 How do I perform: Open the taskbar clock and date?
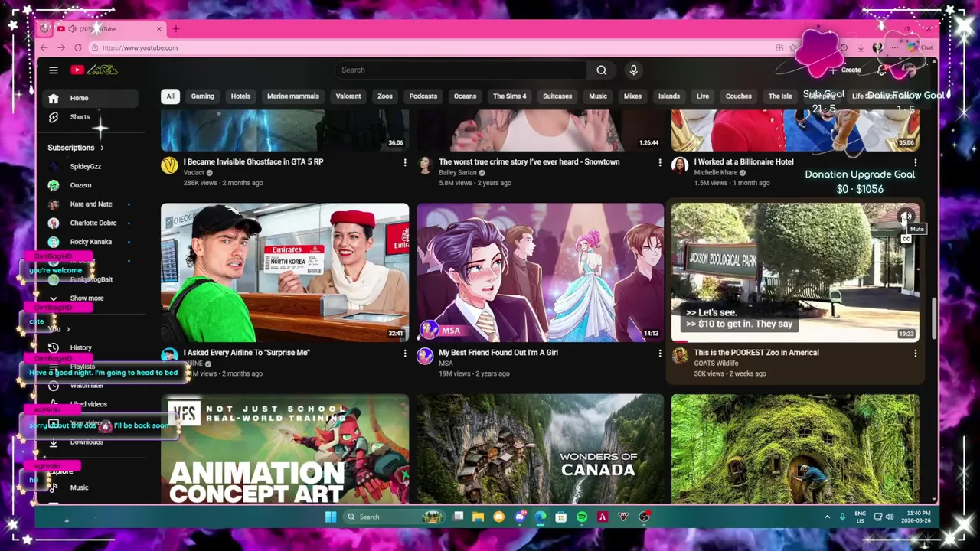(x=916, y=517)
